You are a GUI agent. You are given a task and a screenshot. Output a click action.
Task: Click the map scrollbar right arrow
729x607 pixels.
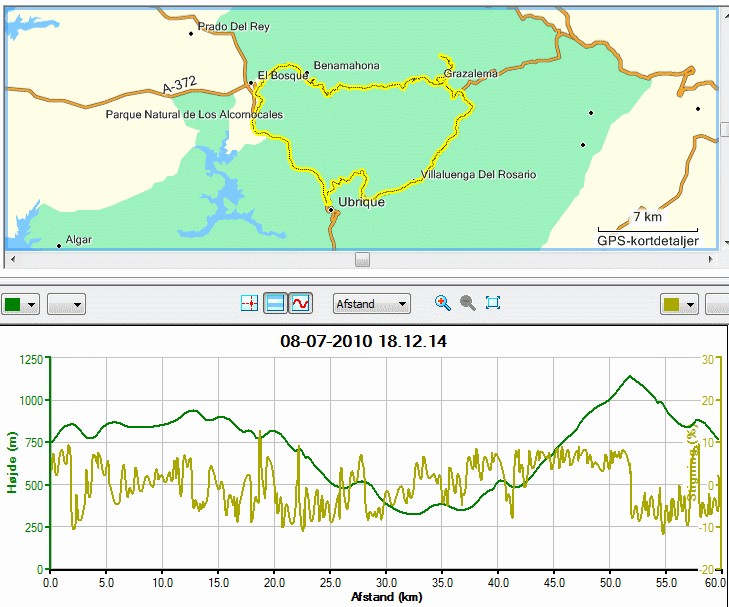[711, 259]
